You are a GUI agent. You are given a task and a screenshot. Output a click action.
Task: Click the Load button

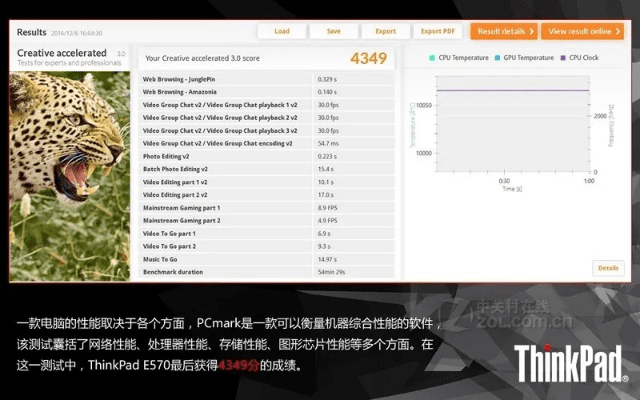pyautogui.click(x=282, y=31)
